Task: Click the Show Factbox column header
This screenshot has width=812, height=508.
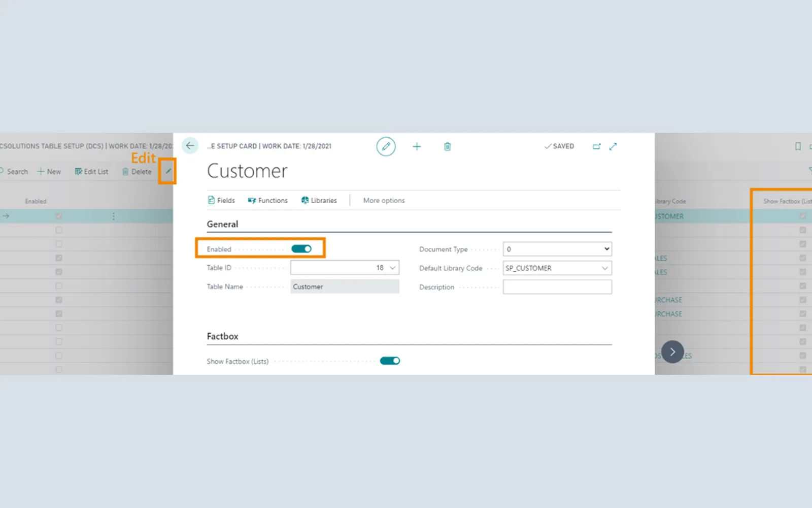Action: click(787, 201)
